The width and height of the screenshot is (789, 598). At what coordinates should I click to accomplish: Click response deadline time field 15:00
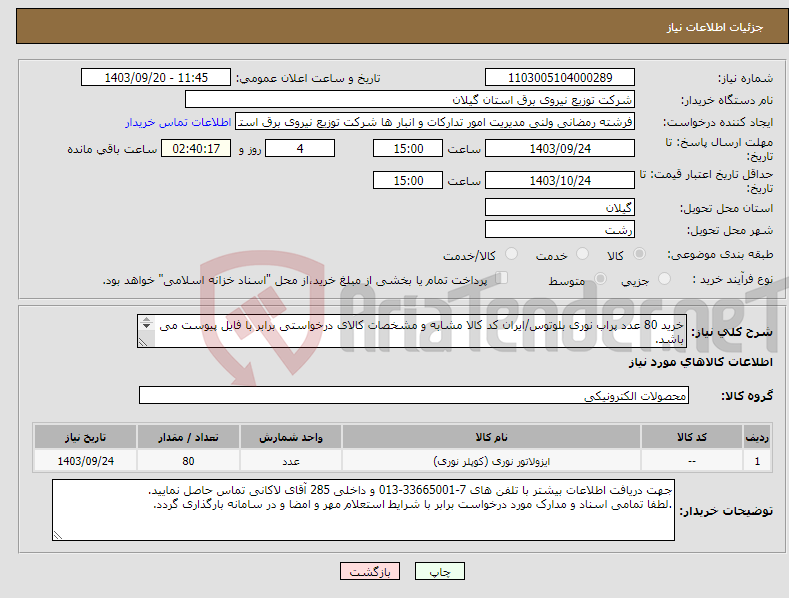click(x=408, y=148)
